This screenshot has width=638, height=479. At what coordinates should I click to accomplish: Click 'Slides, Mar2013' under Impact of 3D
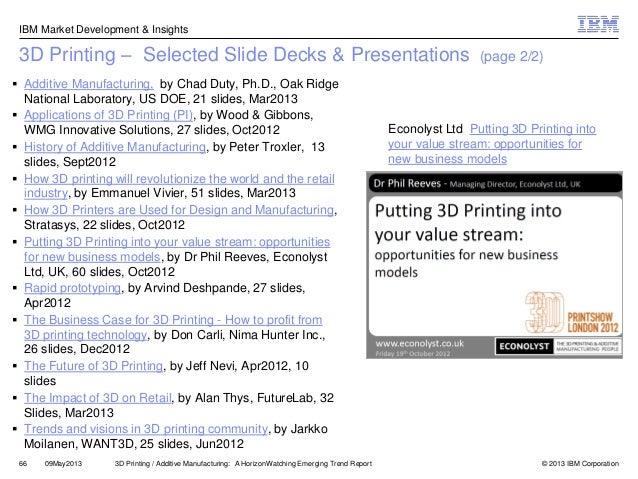tap(69, 413)
